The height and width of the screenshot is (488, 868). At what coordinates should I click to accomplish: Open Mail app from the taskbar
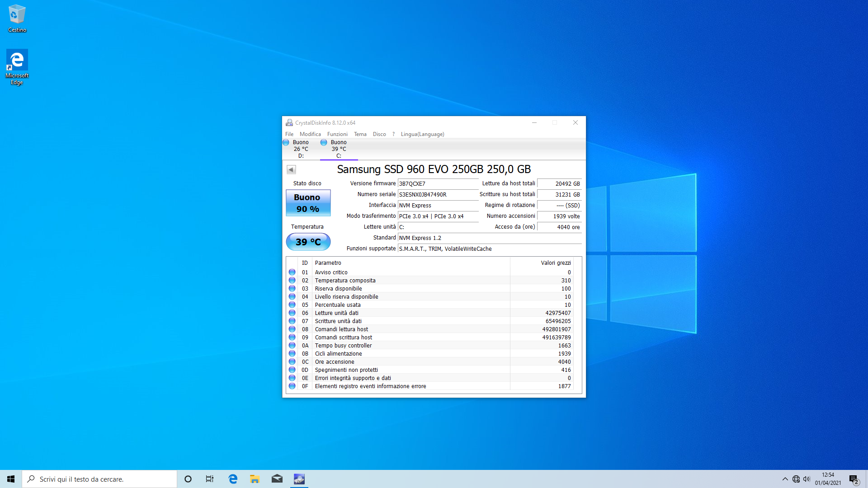point(277,479)
